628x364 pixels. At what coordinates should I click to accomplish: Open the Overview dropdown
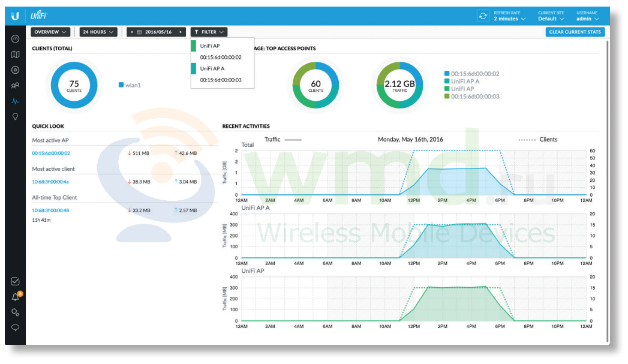tap(50, 32)
